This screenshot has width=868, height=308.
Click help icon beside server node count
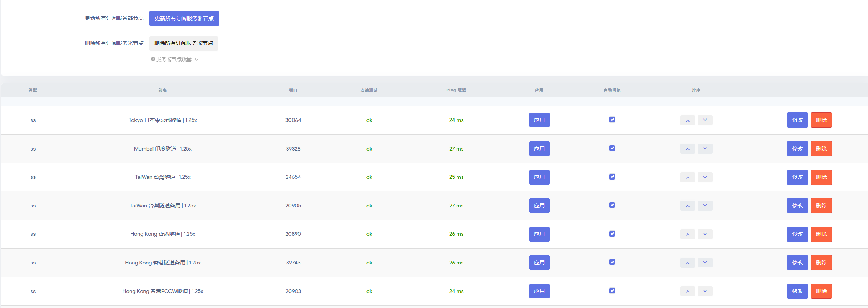(153, 59)
